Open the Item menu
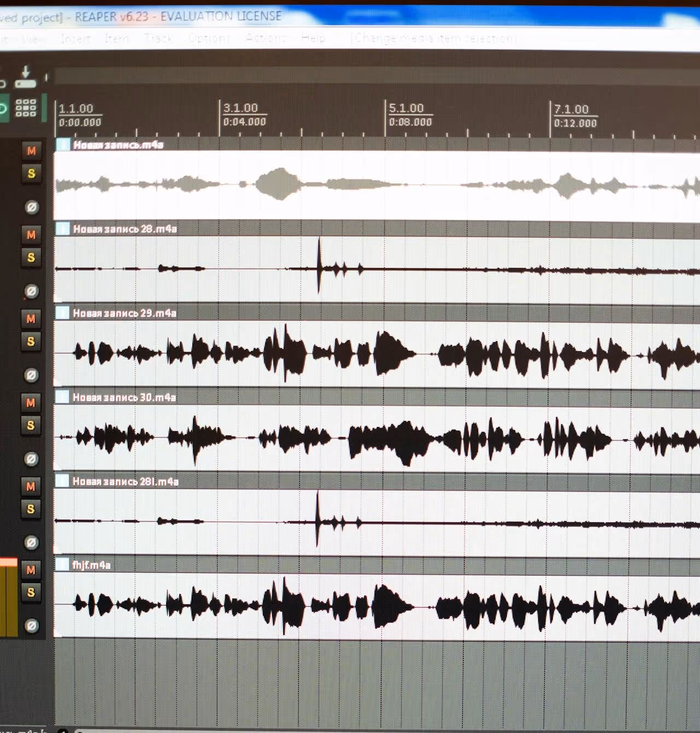This screenshot has width=700, height=733. click(116, 39)
